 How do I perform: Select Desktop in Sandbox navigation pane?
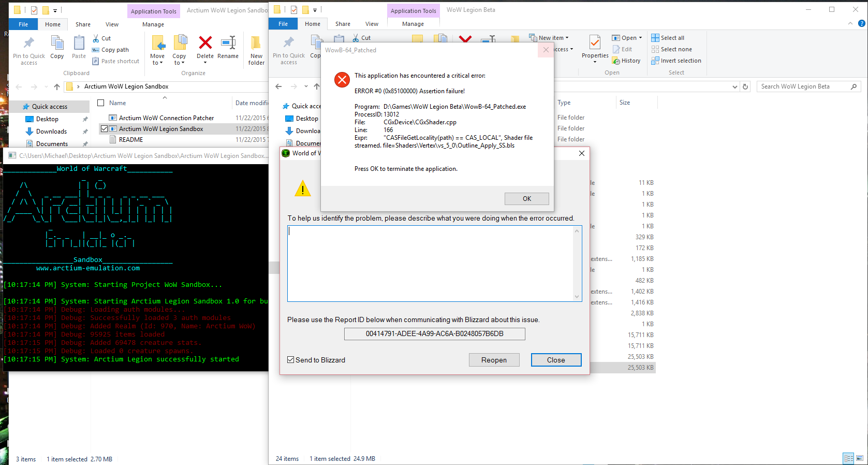pyautogui.click(x=47, y=119)
